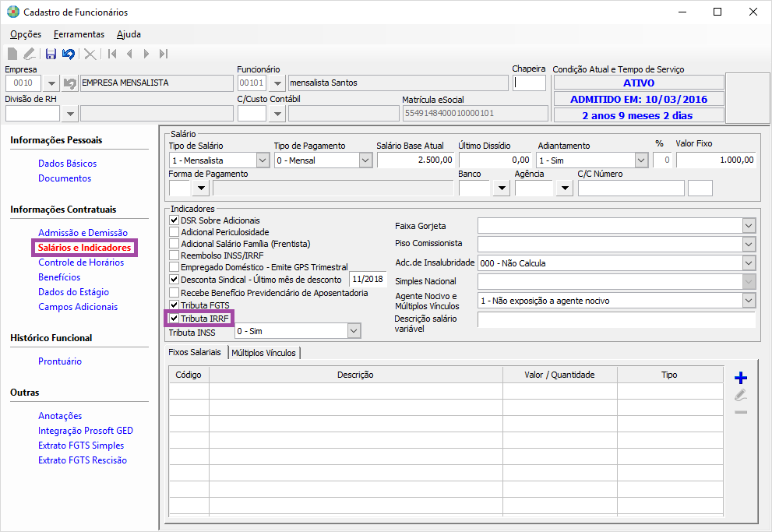Remove fixed salary item minus icon

tap(741, 412)
